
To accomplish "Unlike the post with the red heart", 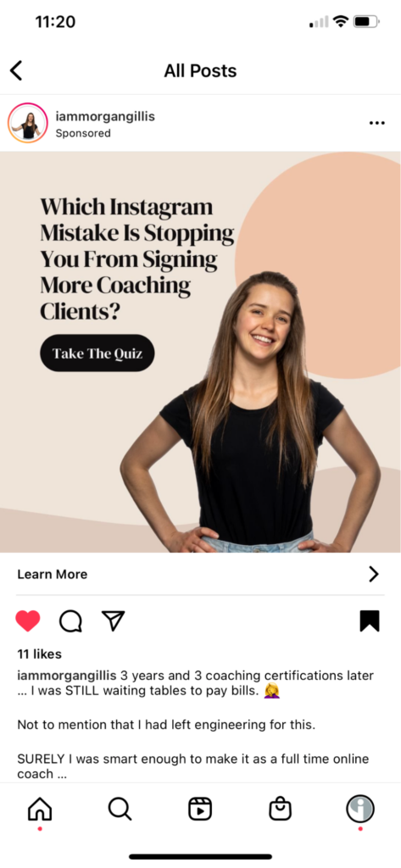I will pos(28,621).
